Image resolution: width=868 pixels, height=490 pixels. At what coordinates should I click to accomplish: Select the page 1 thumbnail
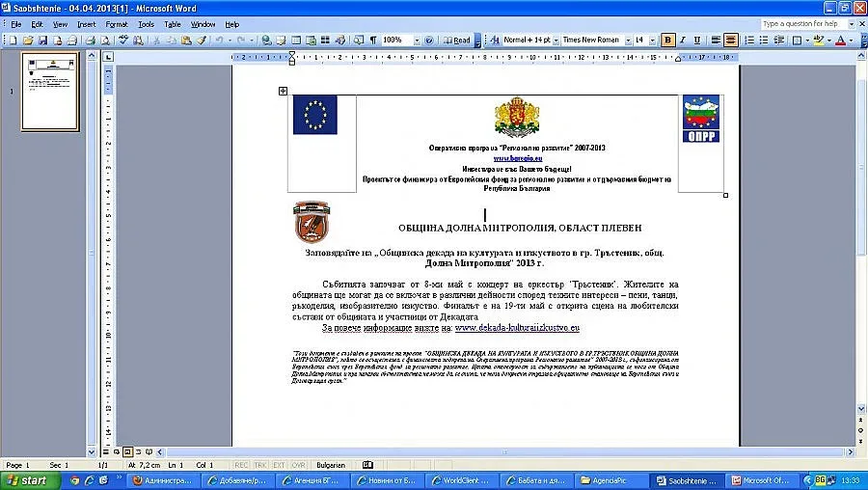49,92
